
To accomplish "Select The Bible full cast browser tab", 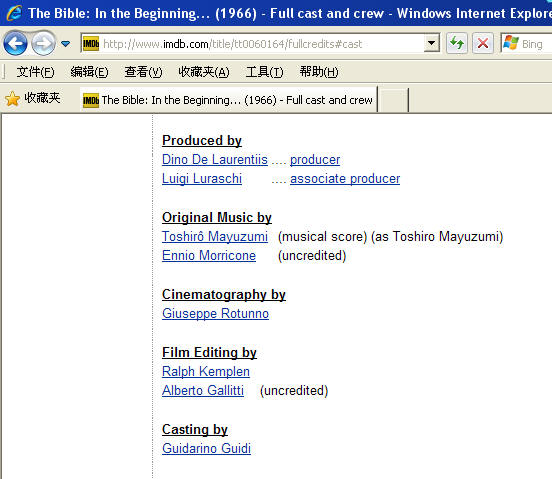I will [x=228, y=100].
